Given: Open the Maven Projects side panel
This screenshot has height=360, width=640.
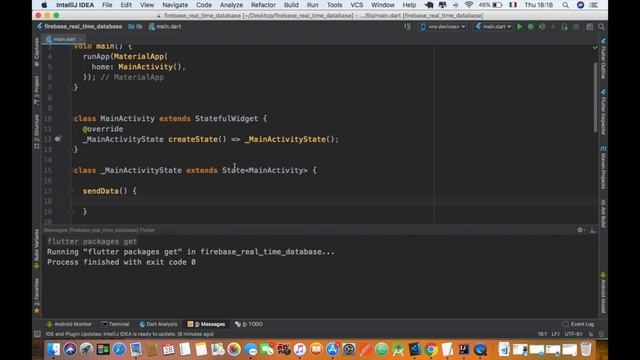Looking at the screenshot, I should pos(603,167).
